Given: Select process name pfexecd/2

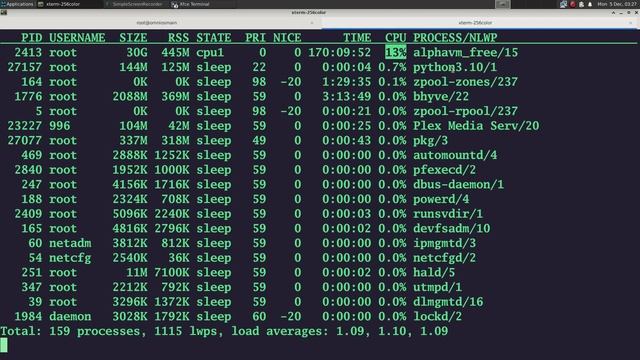Looking at the screenshot, I should (444, 170).
